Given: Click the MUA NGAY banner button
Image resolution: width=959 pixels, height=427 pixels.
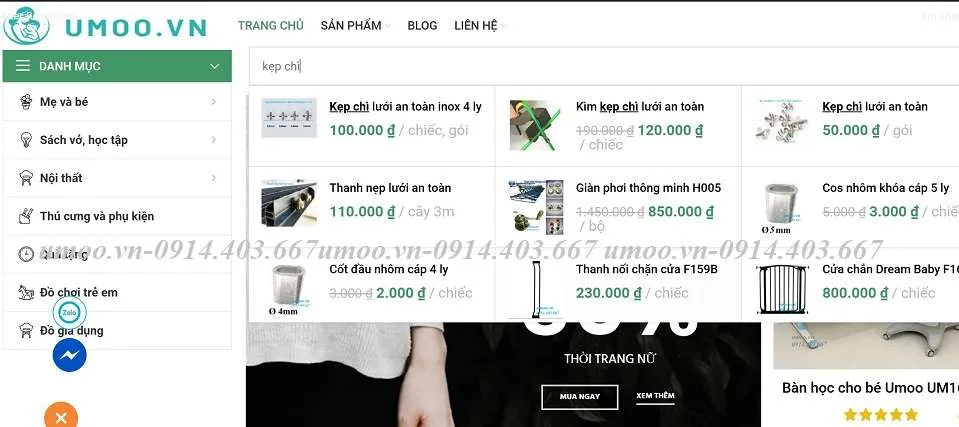Looking at the screenshot, I should [579, 397].
